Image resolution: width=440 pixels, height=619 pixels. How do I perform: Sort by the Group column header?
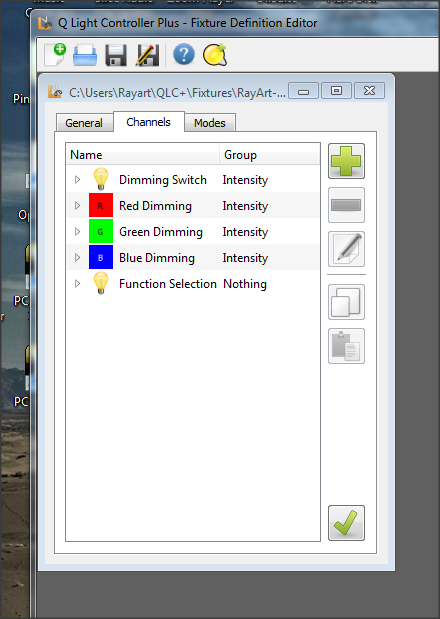(x=269, y=155)
